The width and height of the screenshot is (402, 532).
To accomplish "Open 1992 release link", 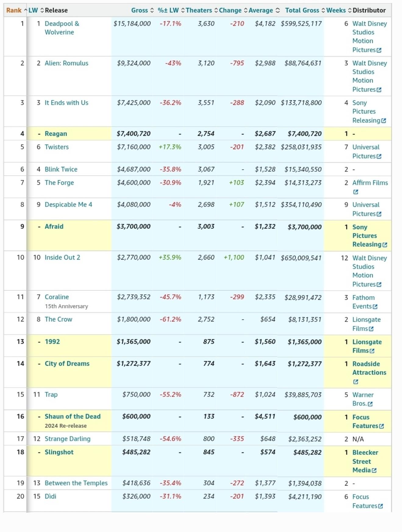I will 52,342.
